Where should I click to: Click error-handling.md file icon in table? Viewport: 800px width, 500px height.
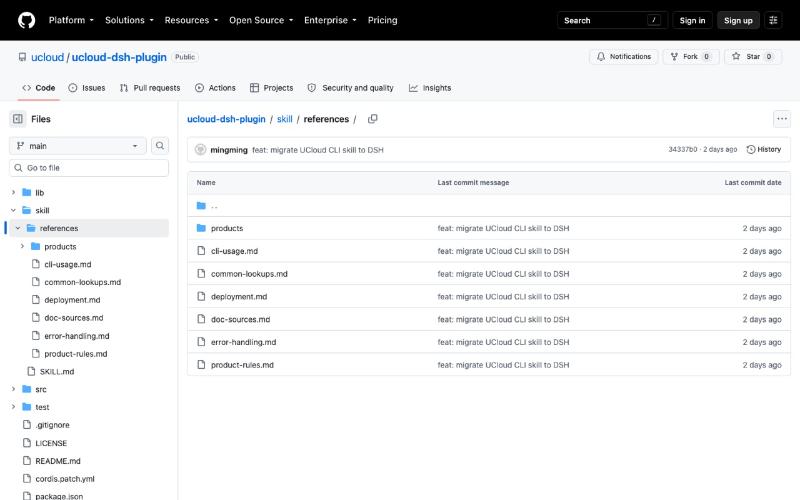click(x=201, y=342)
